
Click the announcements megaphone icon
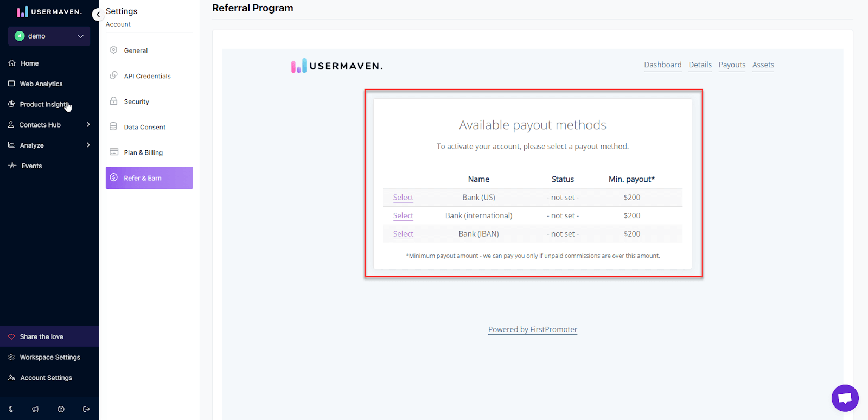pos(36,409)
